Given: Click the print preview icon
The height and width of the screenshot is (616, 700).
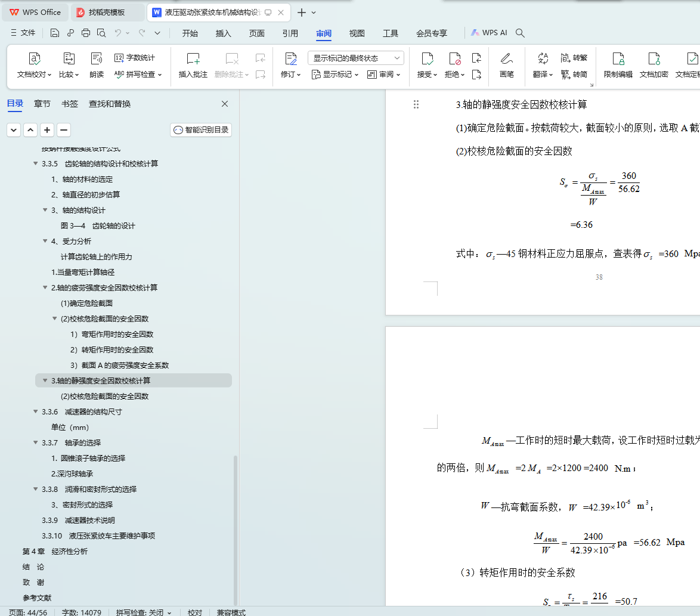Looking at the screenshot, I should click(101, 33).
